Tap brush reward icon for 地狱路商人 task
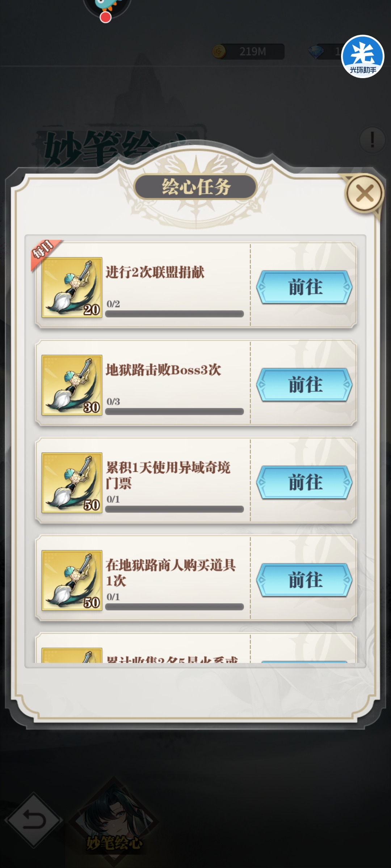 tap(72, 580)
